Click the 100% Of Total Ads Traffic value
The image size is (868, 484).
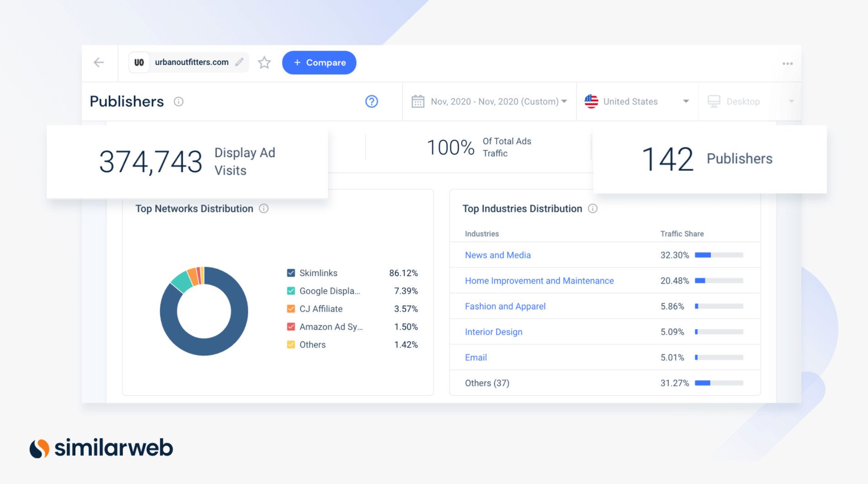[x=450, y=147]
